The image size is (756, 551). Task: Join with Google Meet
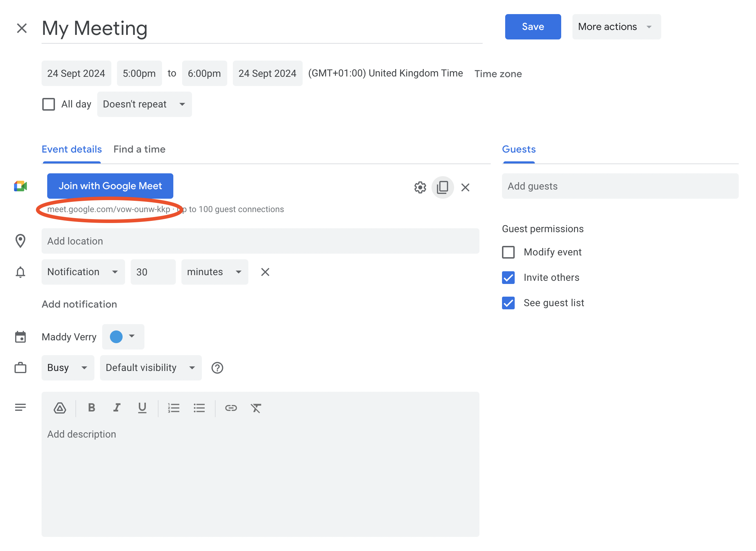(110, 186)
